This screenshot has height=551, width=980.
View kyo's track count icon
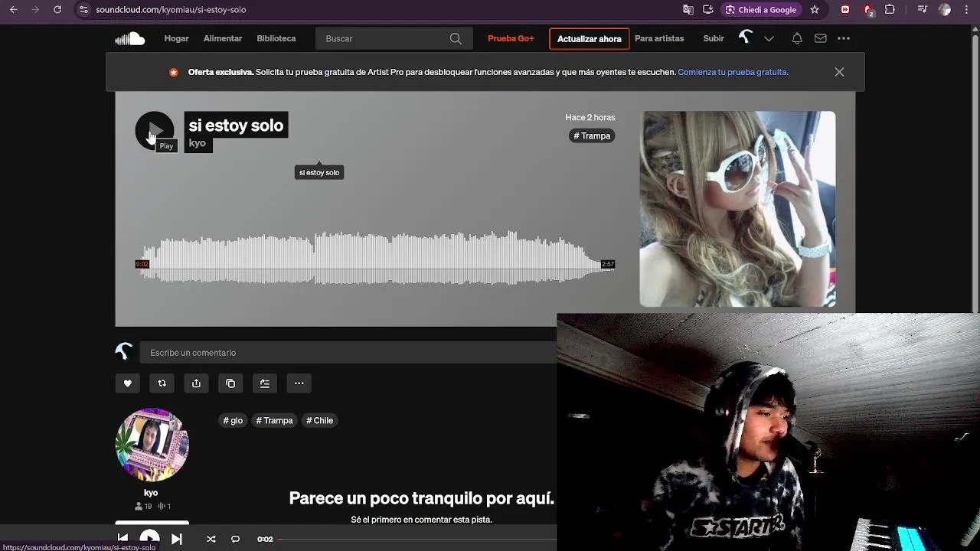click(164, 506)
